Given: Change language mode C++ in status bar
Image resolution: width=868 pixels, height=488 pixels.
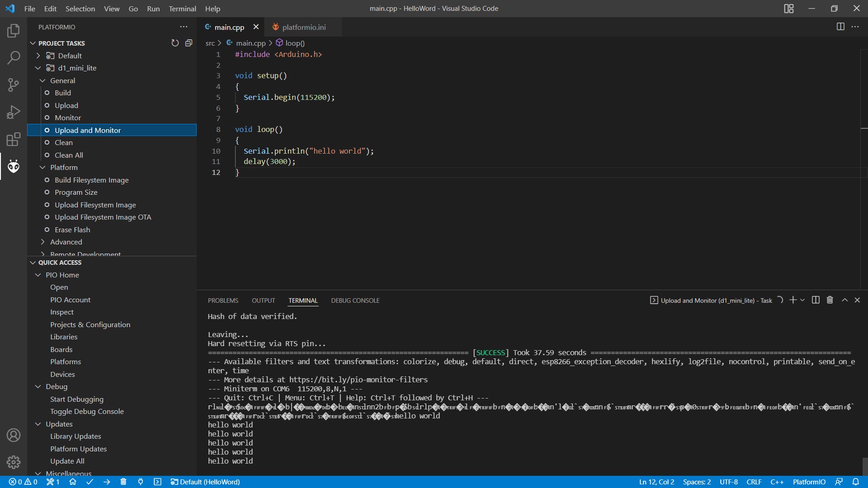Looking at the screenshot, I should pos(777,482).
